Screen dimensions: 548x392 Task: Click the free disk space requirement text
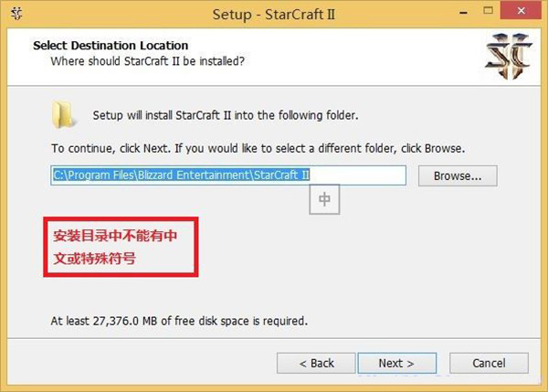179,321
